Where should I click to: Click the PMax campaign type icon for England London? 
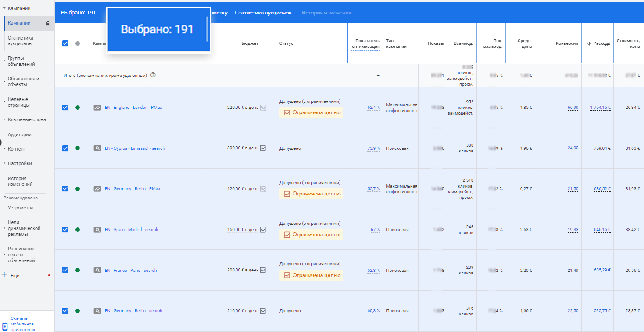coord(97,108)
